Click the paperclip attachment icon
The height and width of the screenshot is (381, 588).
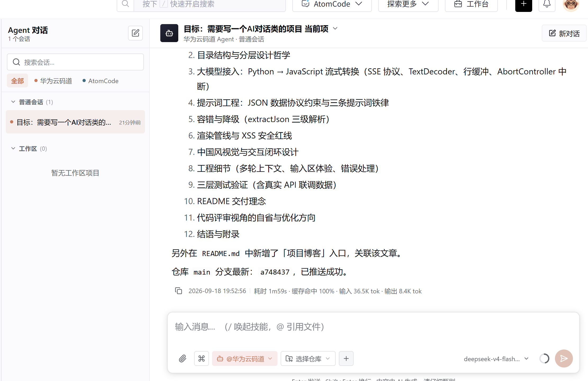[x=183, y=359]
